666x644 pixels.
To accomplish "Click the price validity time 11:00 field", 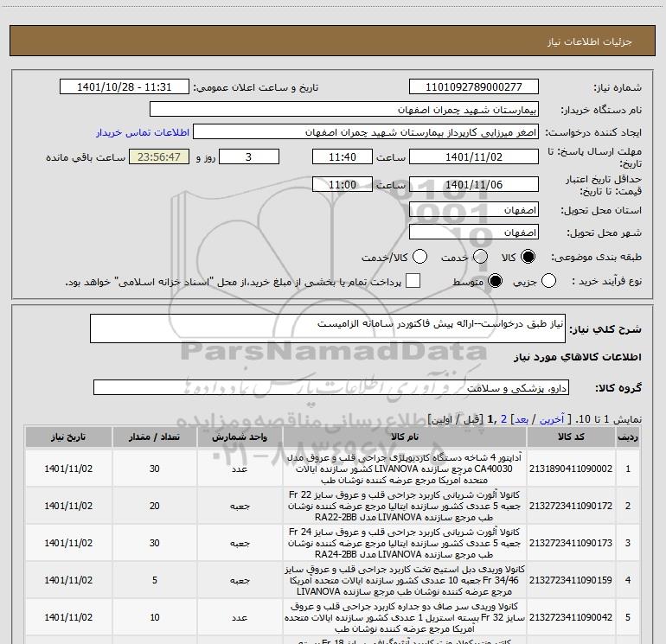I will click(x=343, y=185).
